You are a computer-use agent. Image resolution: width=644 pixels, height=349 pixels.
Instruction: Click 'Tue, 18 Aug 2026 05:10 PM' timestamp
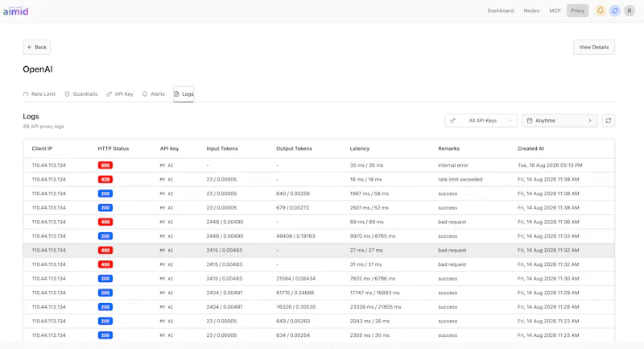550,165
